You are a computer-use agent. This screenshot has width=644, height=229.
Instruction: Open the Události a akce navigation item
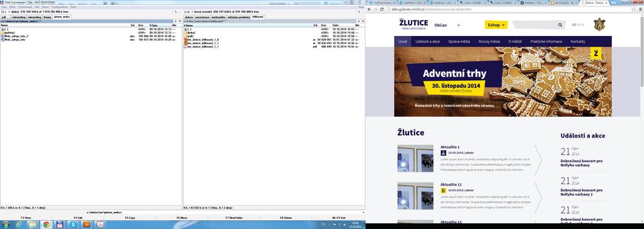pyautogui.click(x=427, y=42)
